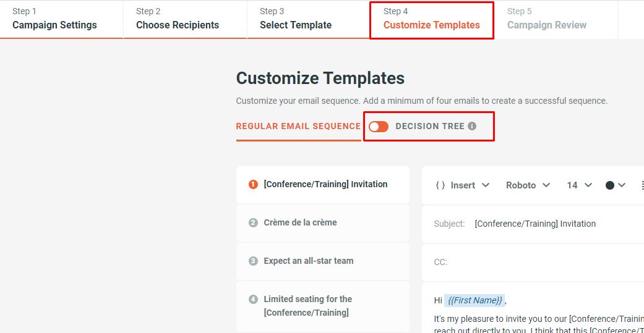The image size is (644, 333).
Task: Open the Insert variable dropdown arrow
Action: point(486,185)
